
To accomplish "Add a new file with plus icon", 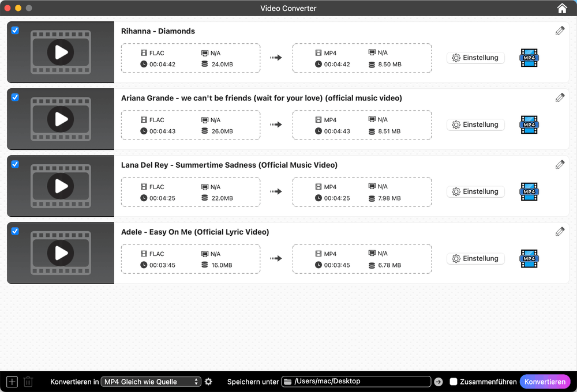I will click(12, 382).
